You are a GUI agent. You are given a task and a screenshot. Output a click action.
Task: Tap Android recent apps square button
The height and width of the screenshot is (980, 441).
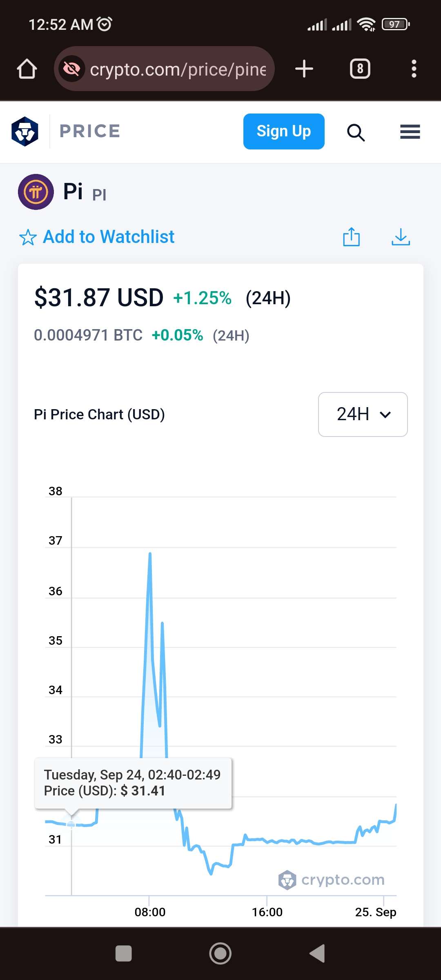click(x=124, y=954)
